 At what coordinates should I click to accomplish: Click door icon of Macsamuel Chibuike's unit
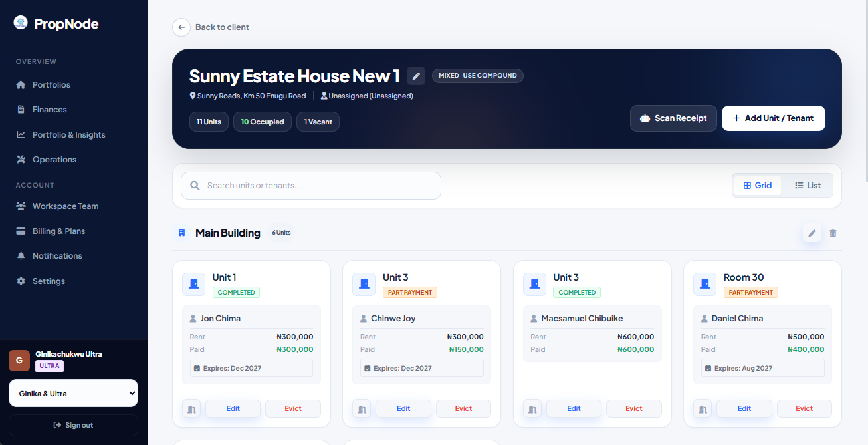pos(534,284)
